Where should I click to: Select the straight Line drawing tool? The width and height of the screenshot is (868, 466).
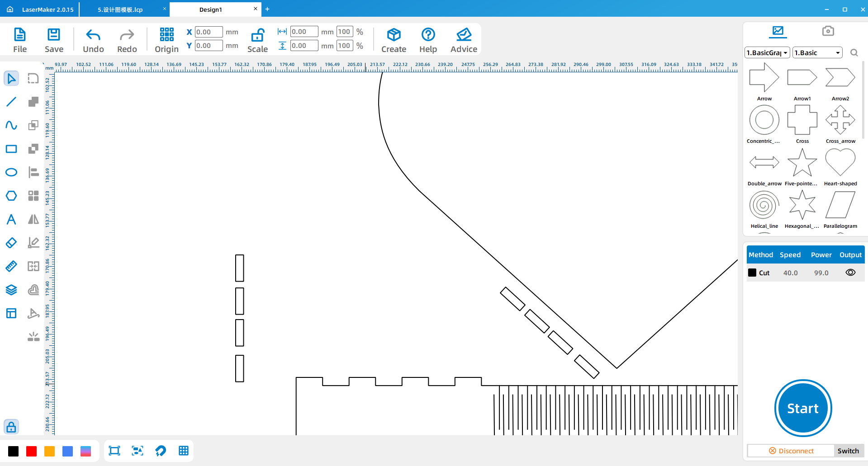[x=11, y=102]
